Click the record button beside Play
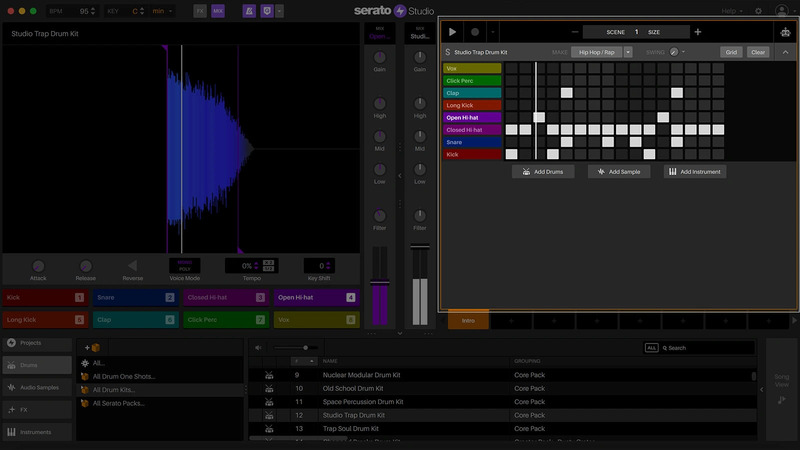800x450 pixels. coord(475,32)
